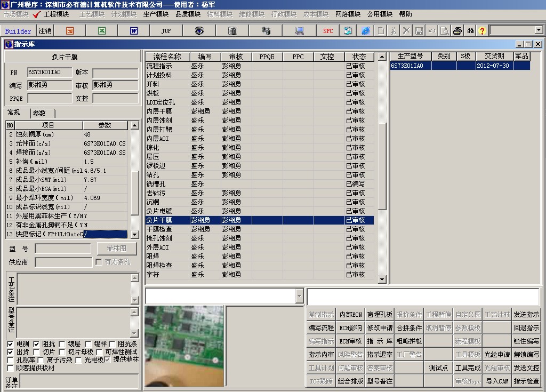The height and width of the screenshot is (392, 546).
Task: Click the network computers icon in the toolbar
Action: tap(266, 30)
